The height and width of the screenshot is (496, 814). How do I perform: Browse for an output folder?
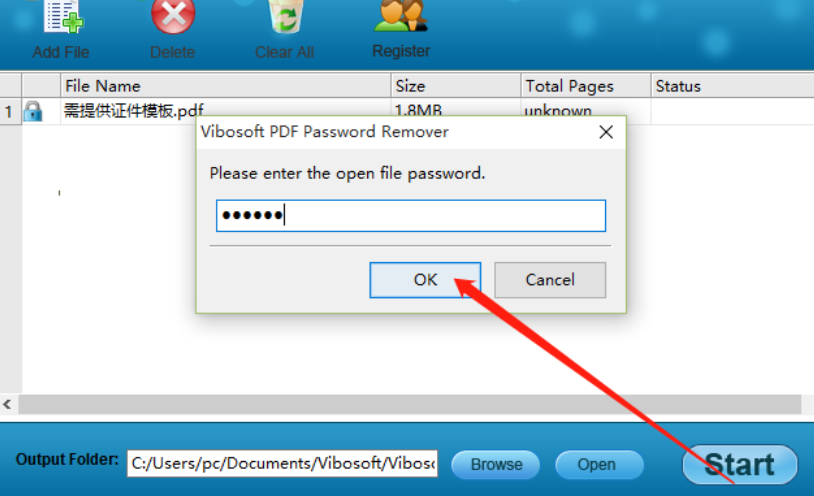tap(496, 464)
